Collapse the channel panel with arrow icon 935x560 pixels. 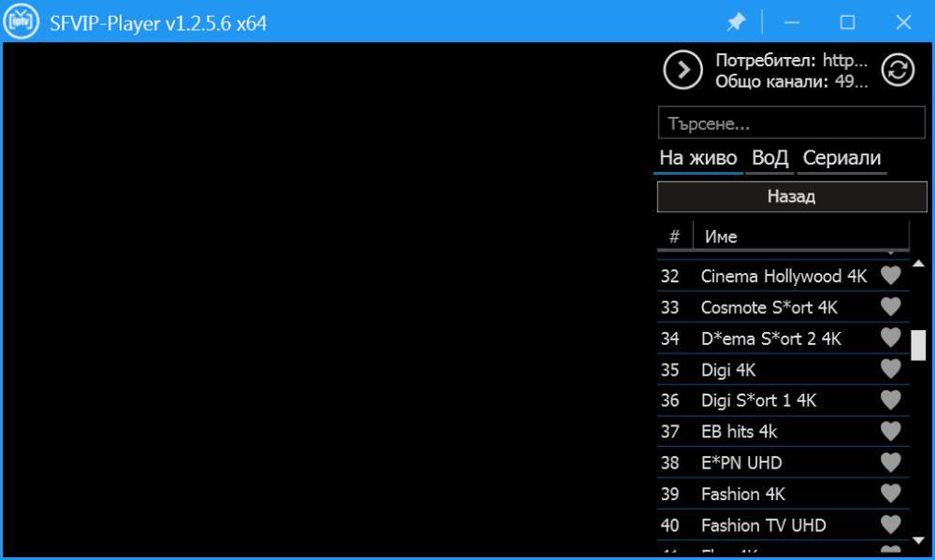[683, 70]
